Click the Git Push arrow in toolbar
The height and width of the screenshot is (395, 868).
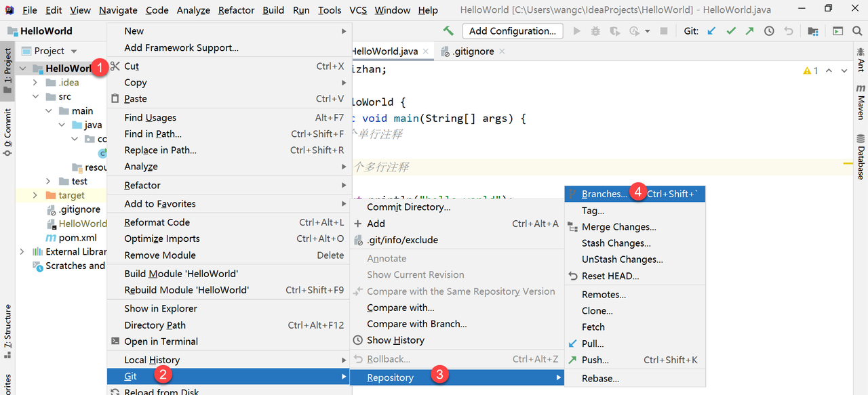click(749, 31)
